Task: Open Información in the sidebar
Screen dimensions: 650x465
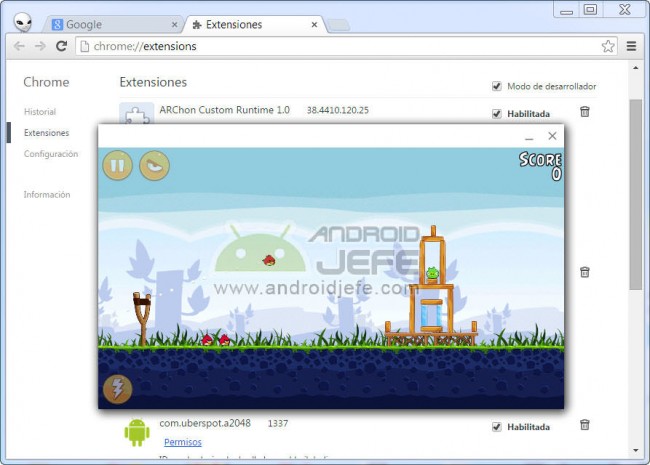Action: click(x=47, y=194)
